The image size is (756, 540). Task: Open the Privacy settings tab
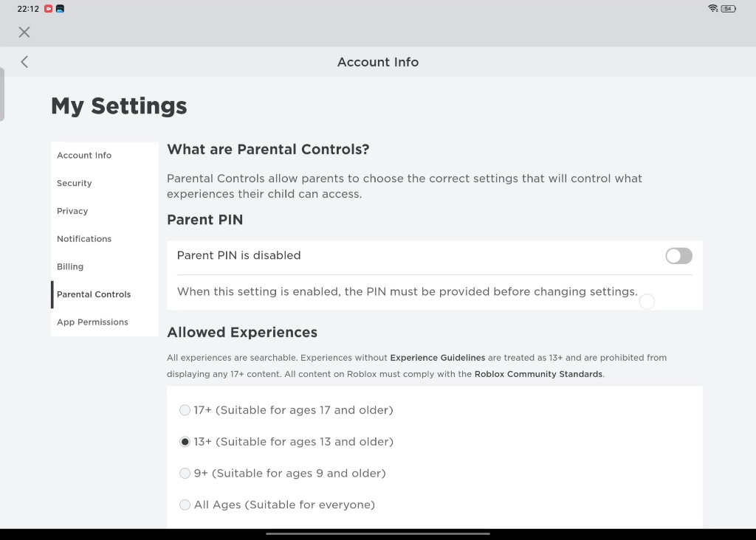[72, 211]
